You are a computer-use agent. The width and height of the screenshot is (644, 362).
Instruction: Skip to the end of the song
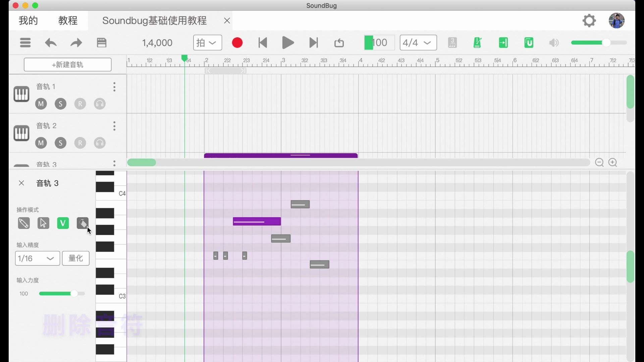click(314, 43)
